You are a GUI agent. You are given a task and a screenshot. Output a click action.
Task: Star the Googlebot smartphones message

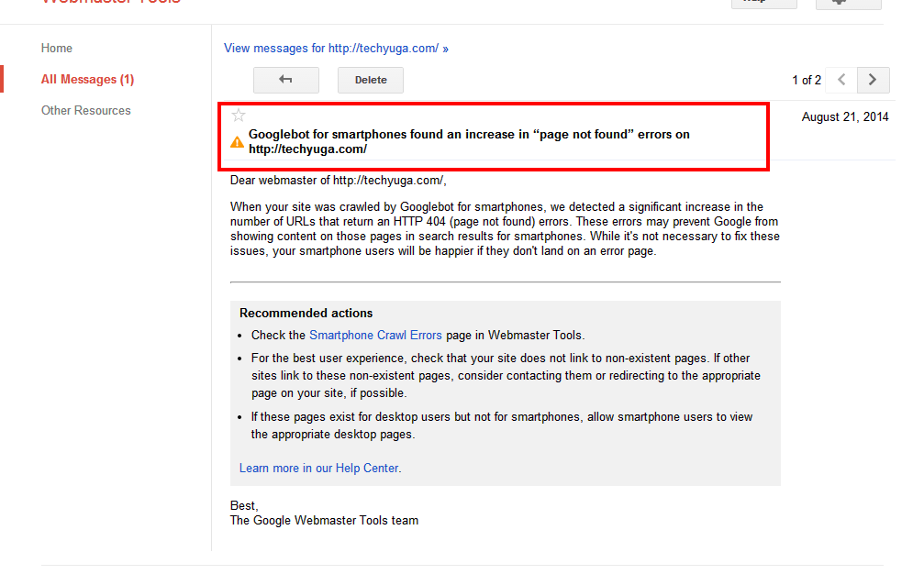click(238, 116)
